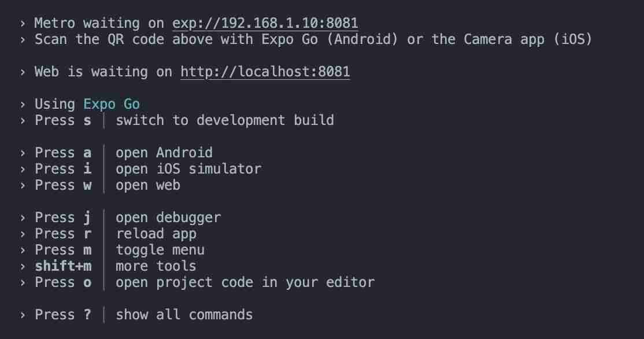Click the bold 'a' shortcut key
Viewport: 644px width, 339px height.
tap(87, 153)
